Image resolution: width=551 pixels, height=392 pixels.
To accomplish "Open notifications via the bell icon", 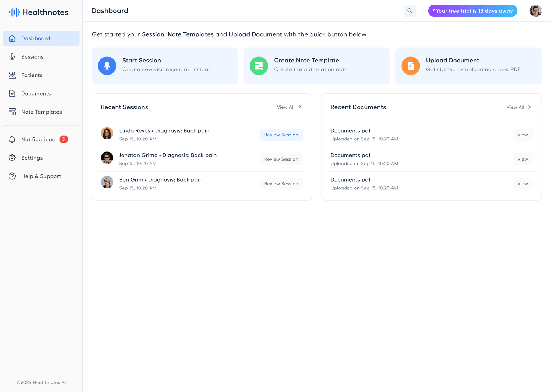I will (12, 139).
